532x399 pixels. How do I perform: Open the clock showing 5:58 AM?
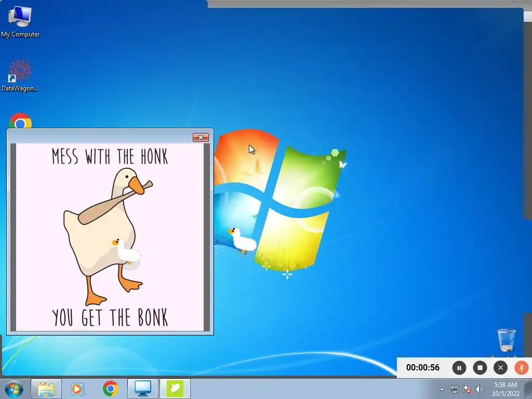pos(506,389)
